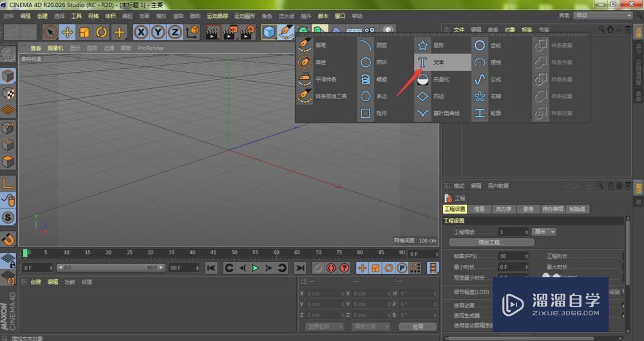644x341 pixels.
Task: Open the 厘米 units dropdown
Action: coord(544,232)
